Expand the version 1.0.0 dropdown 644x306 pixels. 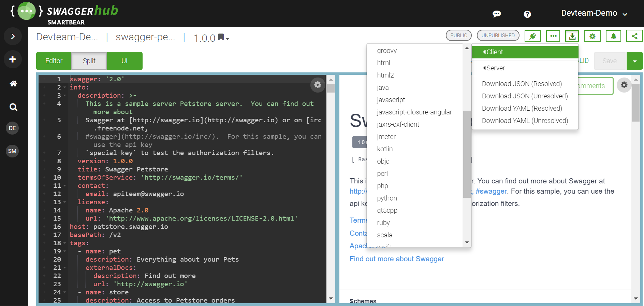click(x=212, y=38)
